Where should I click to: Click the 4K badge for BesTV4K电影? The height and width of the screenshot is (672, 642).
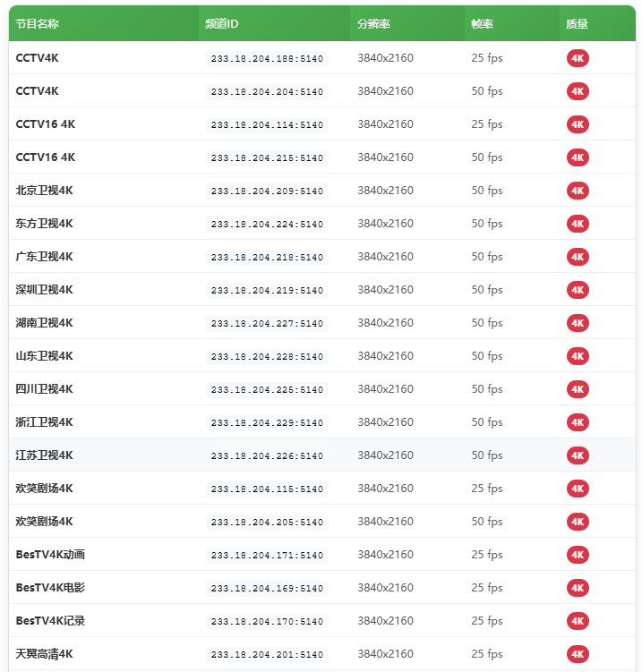coord(578,588)
